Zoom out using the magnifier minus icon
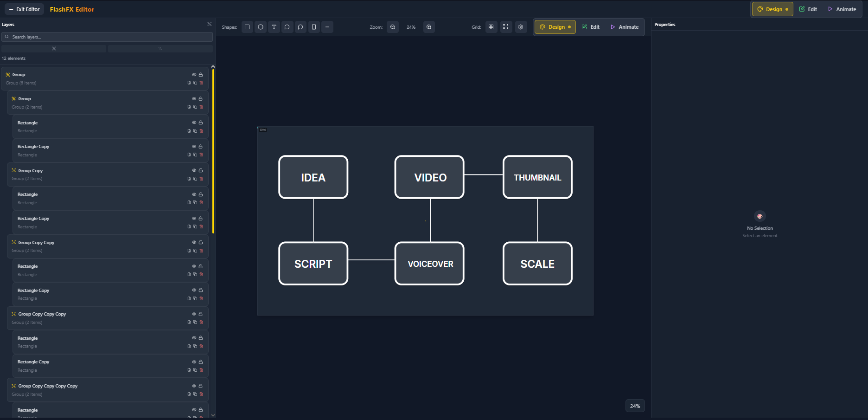The height and width of the screenshot is (420, 868). [393, 27]
